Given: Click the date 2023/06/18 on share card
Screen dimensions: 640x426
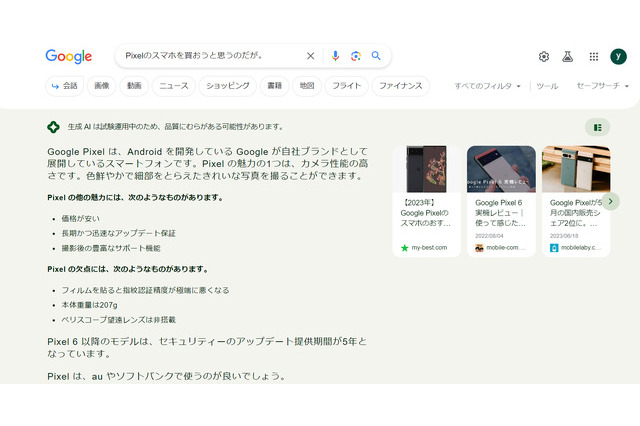Looking at the screenshot, I should click(x=564, y=236).
